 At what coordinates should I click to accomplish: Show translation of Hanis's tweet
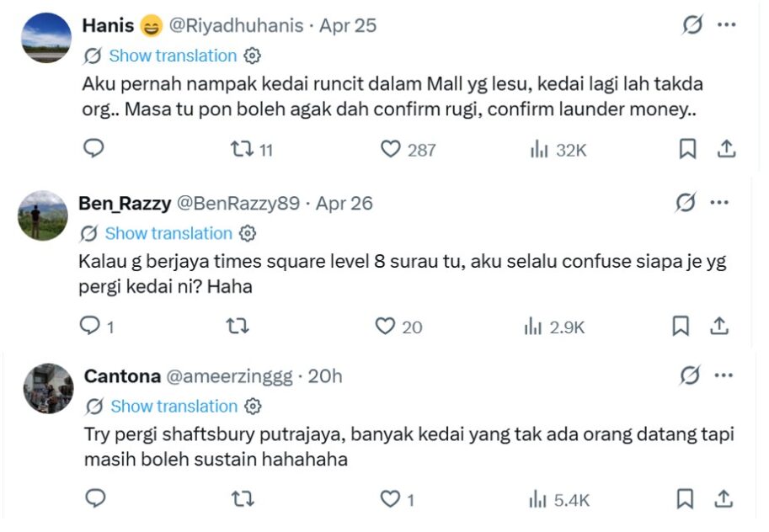click(173, 56)
